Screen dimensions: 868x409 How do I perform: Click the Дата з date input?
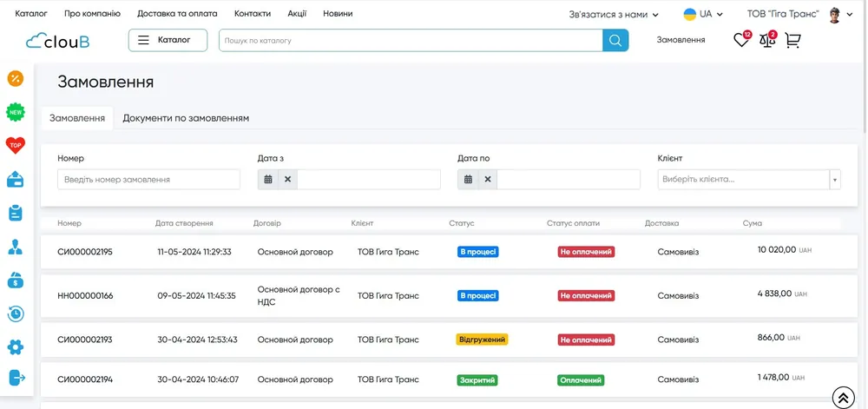(x=369, y=180)
